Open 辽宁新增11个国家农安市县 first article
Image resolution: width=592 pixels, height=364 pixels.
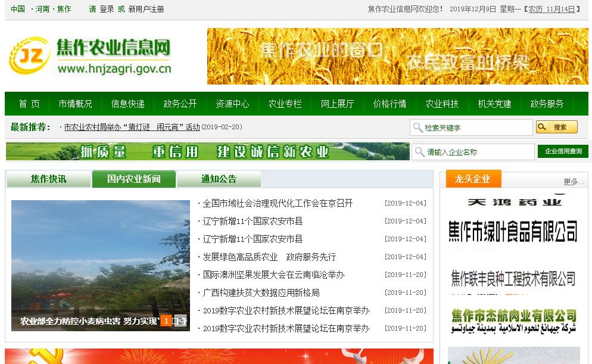click(253, 221)
